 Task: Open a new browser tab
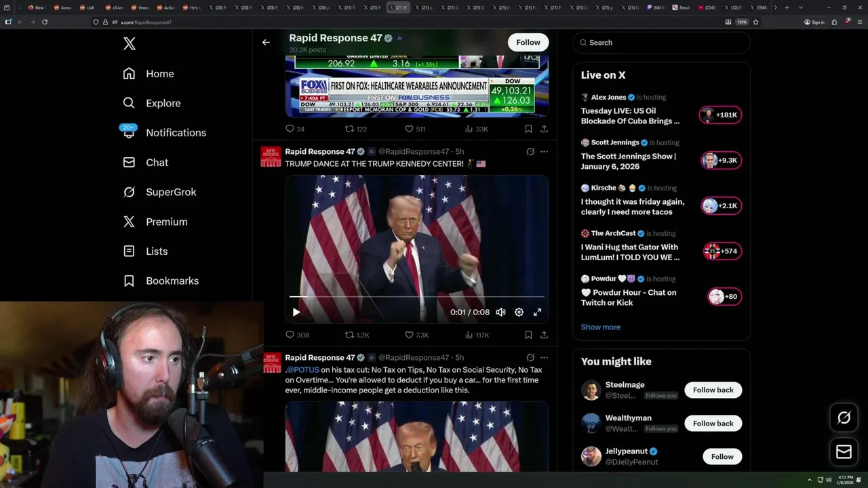pos(787,7)
